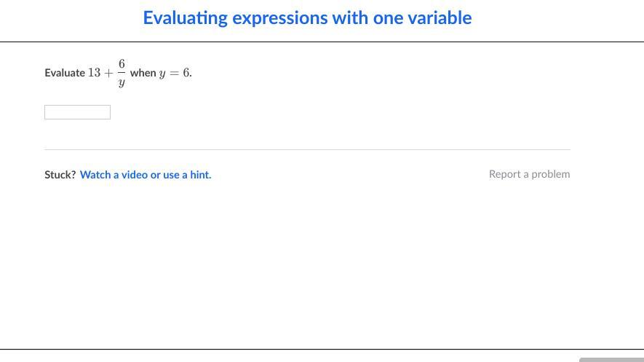Viewport: 644px width, 362px height.
Task: Click the 'Report a problem' link
Action: point(529,174)
